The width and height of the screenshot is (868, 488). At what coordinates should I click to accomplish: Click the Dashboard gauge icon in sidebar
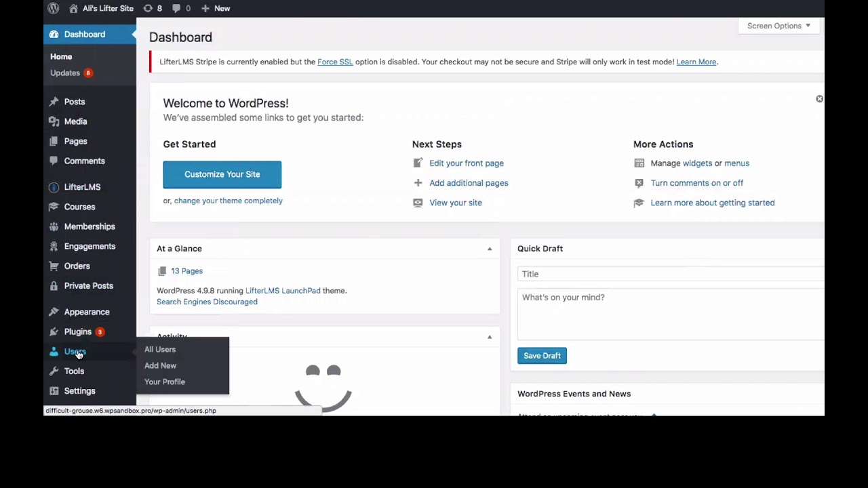pos(54,35)
